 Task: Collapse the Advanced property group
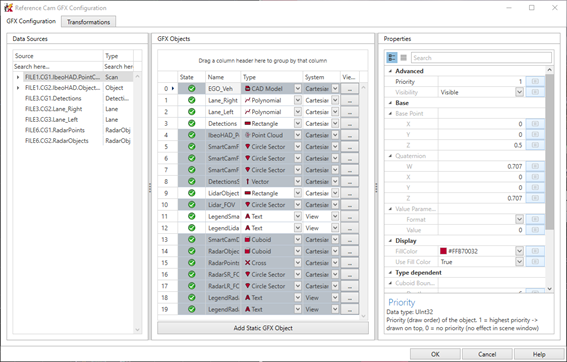[390, 71]
